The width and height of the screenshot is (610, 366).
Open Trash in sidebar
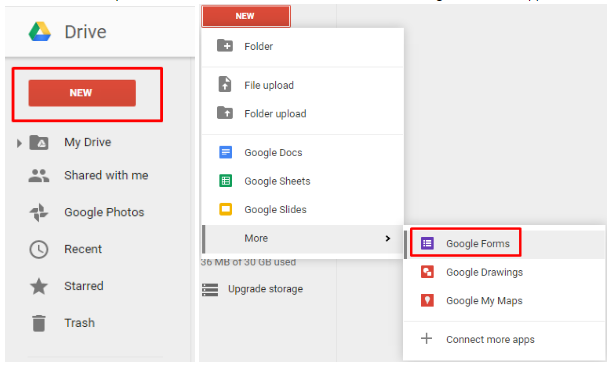point(79,323)
